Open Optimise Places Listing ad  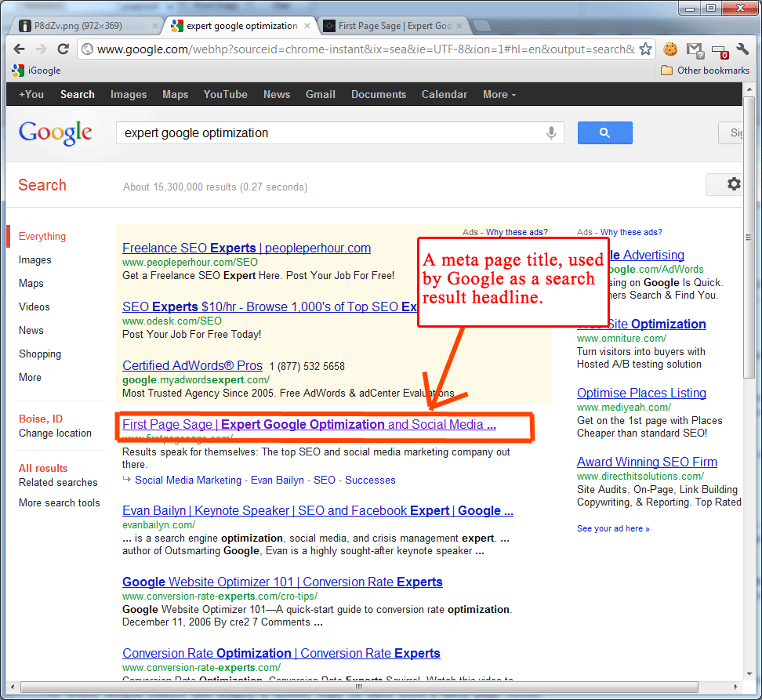641,393
